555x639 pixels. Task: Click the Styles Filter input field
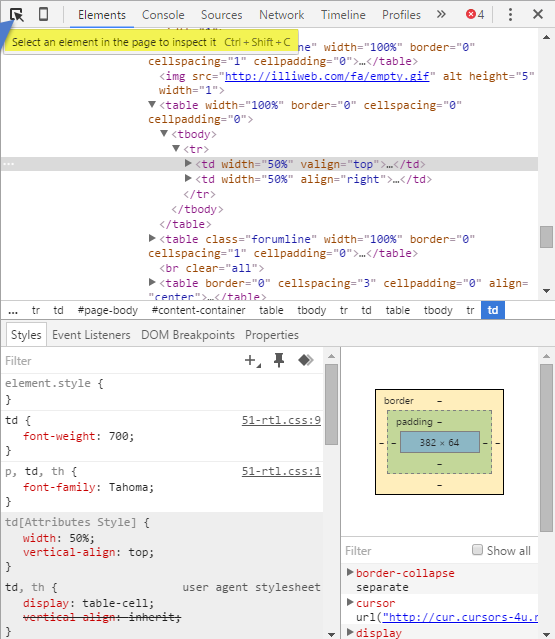122,361
